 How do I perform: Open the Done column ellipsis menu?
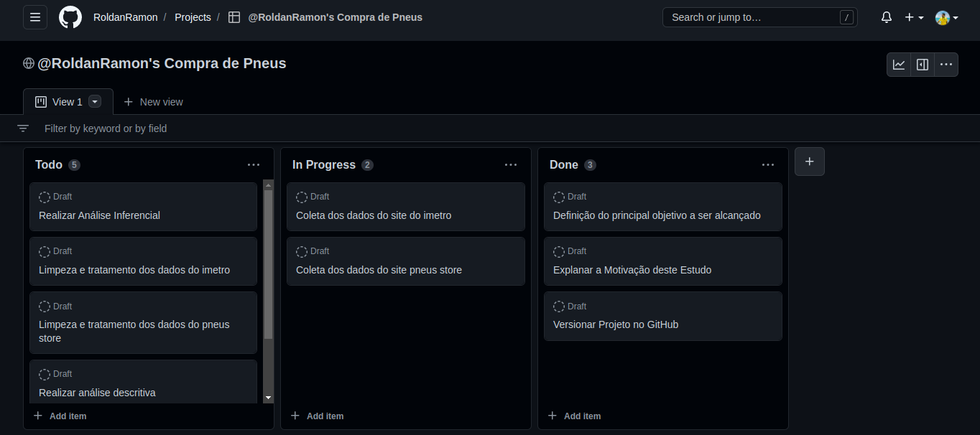coord(768,164)
